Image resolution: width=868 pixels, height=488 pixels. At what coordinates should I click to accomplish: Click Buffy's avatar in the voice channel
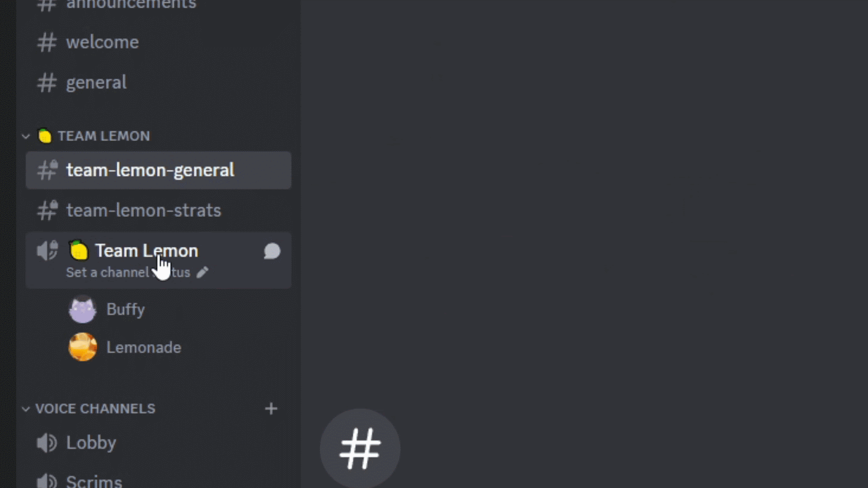pos(82,310)
